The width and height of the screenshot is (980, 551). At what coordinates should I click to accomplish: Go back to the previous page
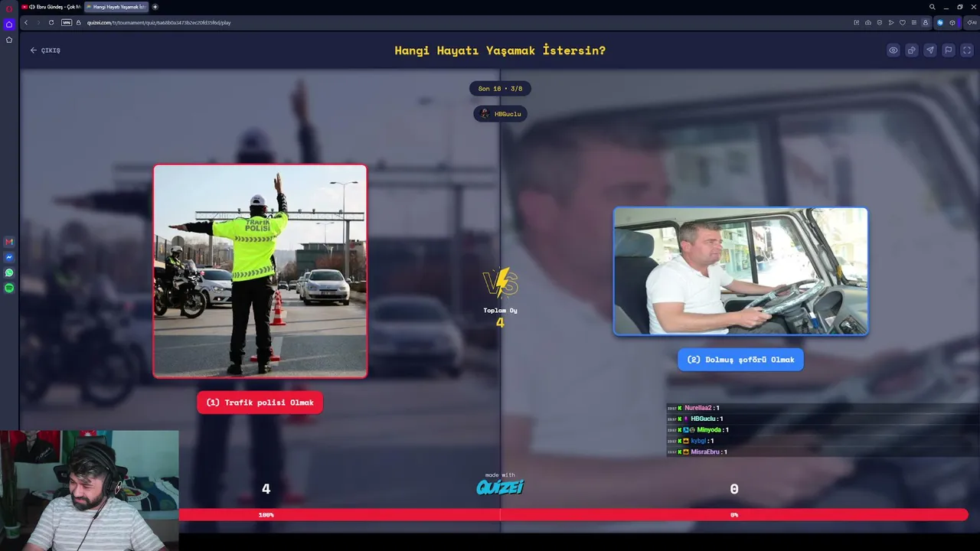click(26, 22)
